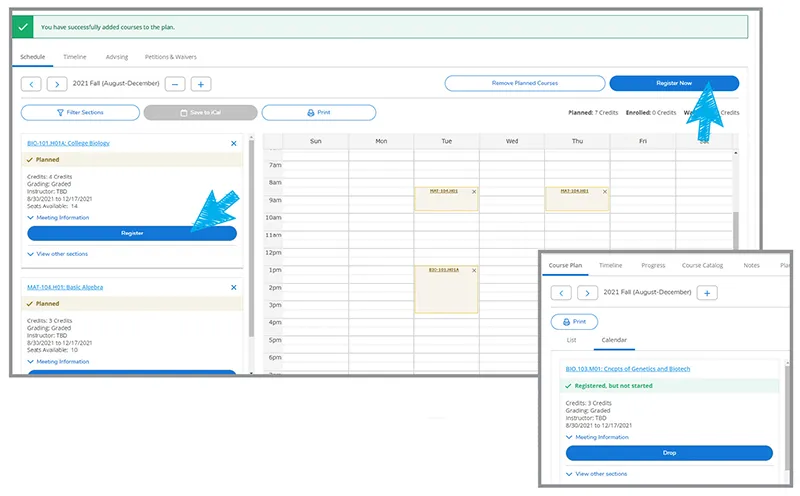800x496 pixels.
Task: Click the Register Now button
Action: coord(673,84)
